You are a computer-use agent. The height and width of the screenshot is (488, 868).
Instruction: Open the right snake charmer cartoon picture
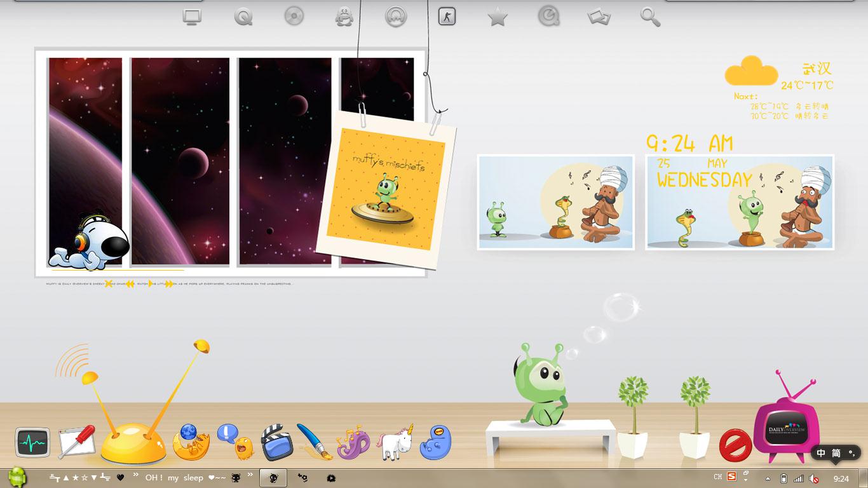click(x=740, y=202)
